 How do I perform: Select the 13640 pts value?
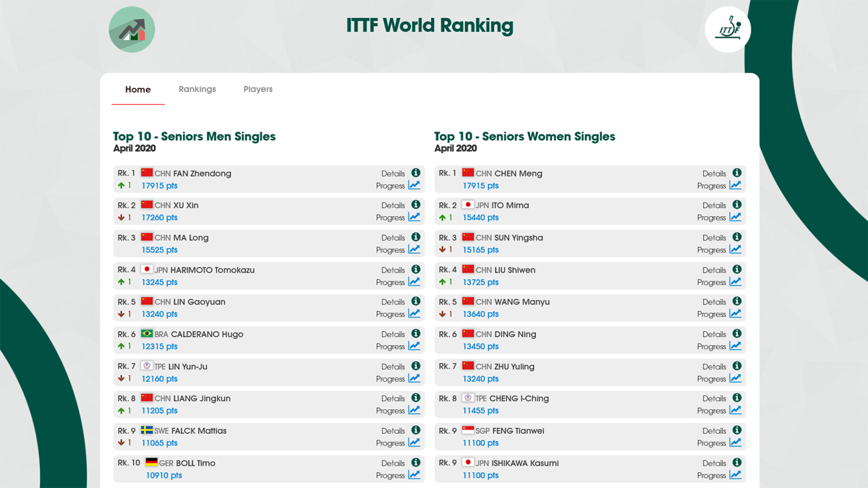(x=480, y=314)
